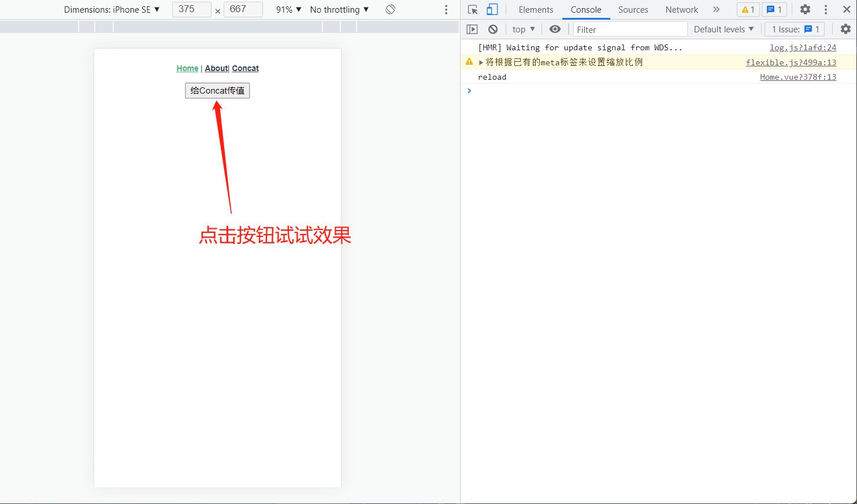Click the clear console icon
857x504 pixels.
tap(492, 29)
